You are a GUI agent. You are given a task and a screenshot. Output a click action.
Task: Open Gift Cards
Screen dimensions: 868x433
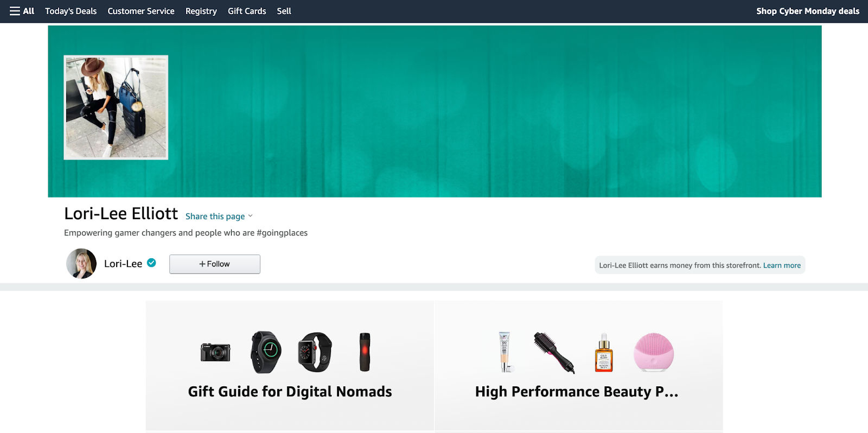pos(247,11)
